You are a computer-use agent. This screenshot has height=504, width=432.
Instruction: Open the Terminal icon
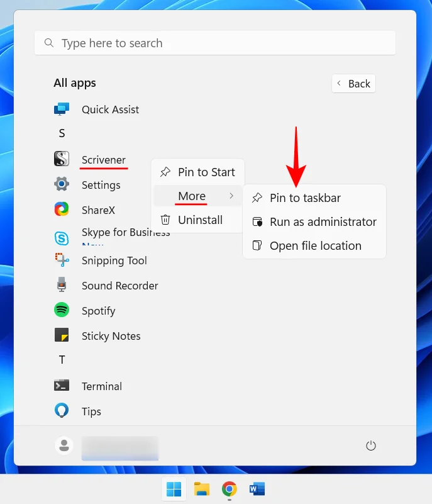62,385
